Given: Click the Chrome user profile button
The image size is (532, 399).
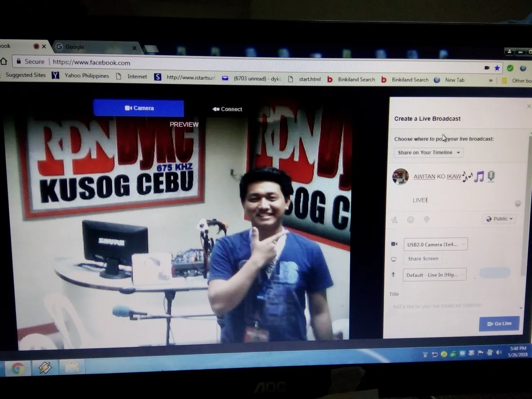Looking at the screenshot, I should [x=509, y=52].
